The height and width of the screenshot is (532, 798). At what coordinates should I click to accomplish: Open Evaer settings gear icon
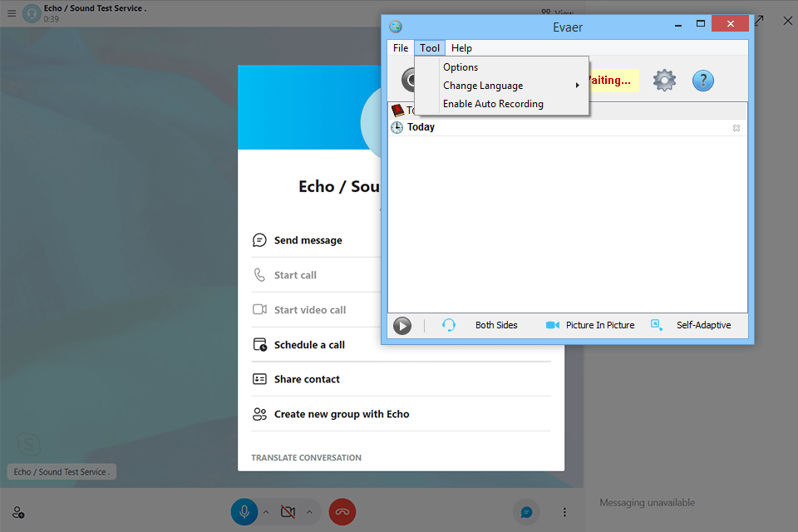[664, 81]
